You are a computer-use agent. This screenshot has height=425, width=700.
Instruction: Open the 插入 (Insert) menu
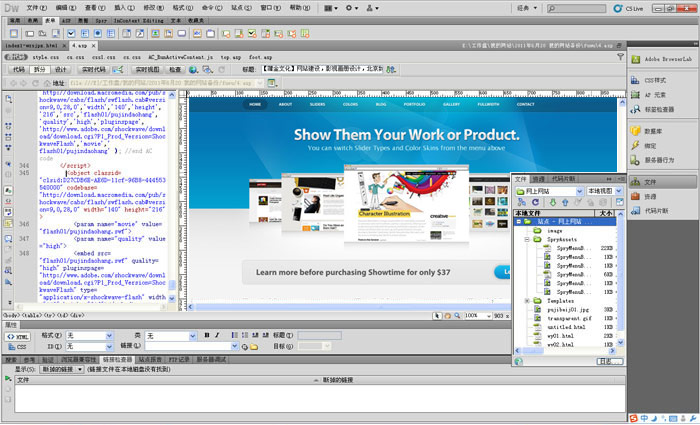pos(124,8)
